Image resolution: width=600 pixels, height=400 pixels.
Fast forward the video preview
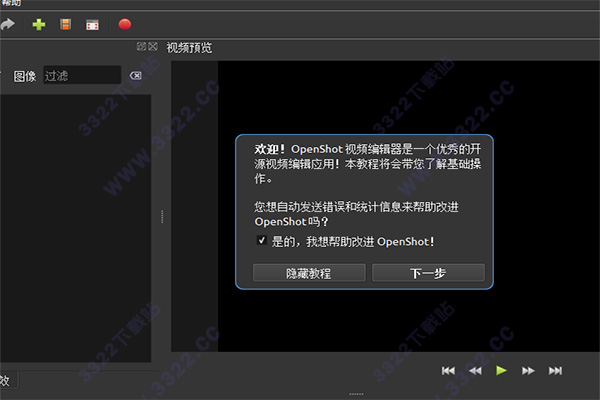point(528,371)
